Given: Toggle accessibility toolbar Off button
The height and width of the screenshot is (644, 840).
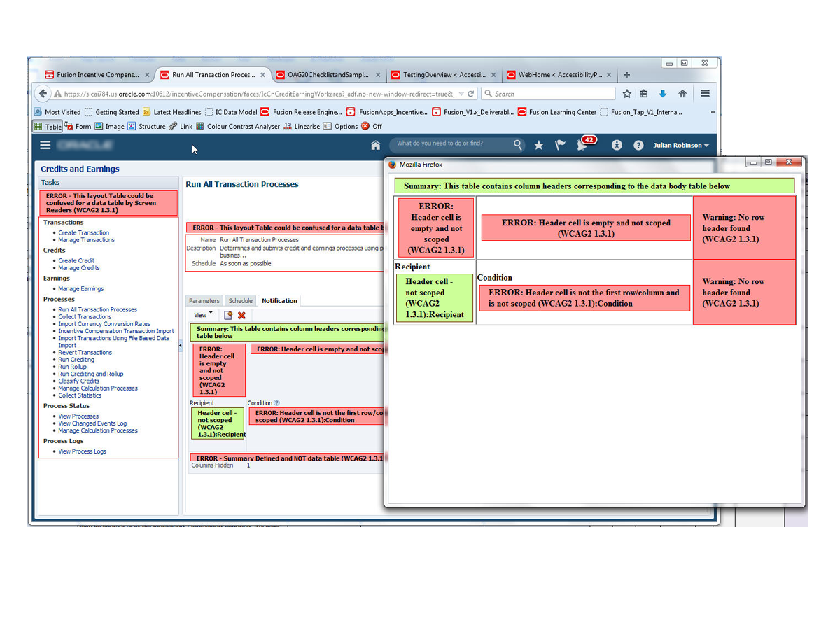Looking at the screenshot, I should pyautogui.click(x=372, y=127).
